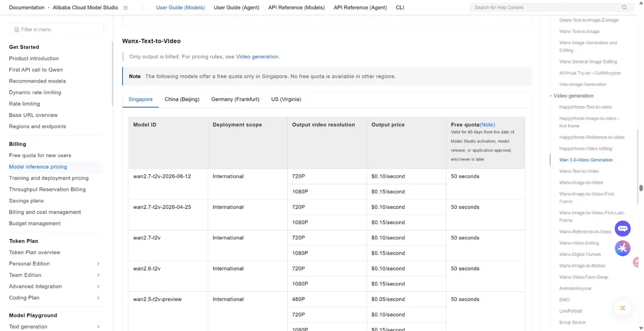Click the Filter in menu input
644x331 pixels.
(56, 30)
